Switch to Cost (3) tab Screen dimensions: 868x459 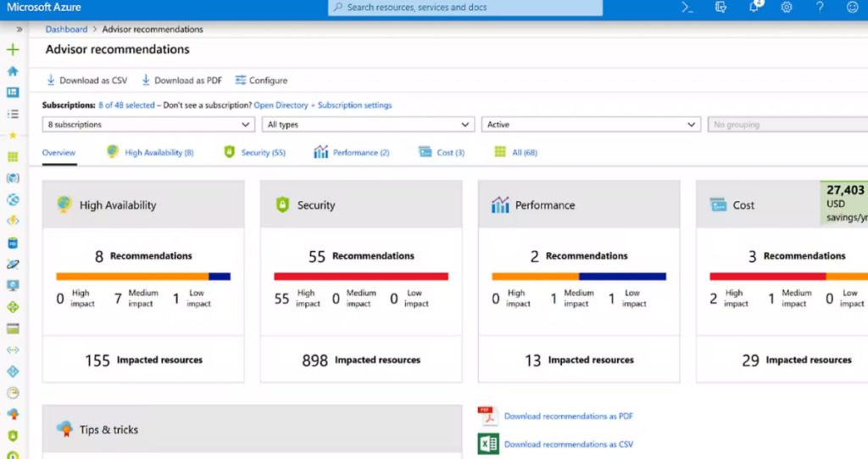tap(441, 152)
